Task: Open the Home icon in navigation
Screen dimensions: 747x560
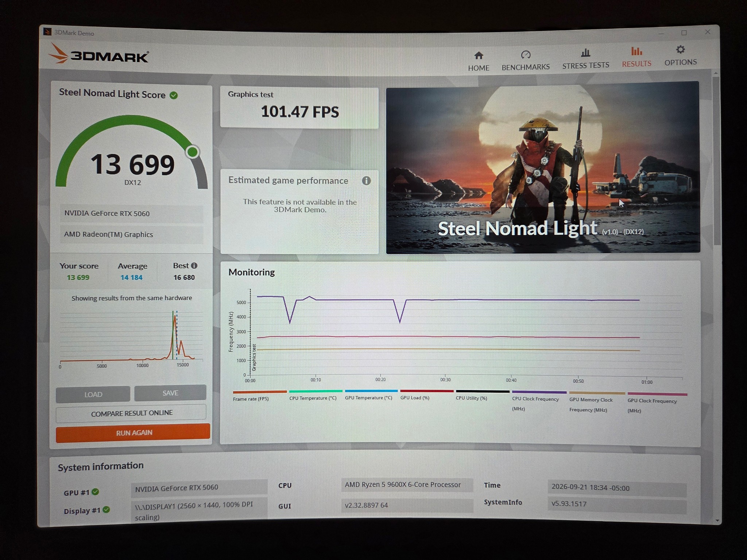Action: tap(479, 55)
